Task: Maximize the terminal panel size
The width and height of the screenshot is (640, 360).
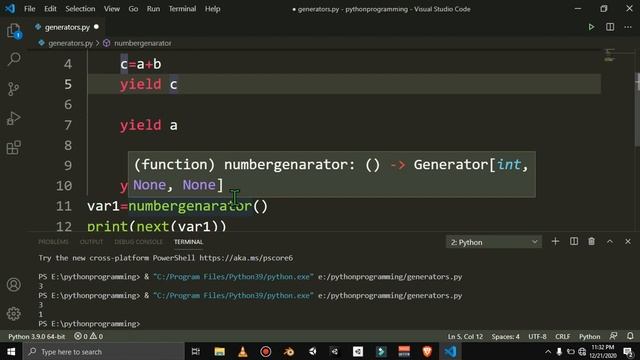Action: point(610,242)
